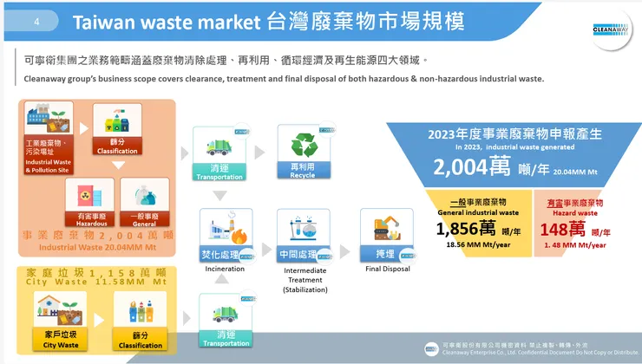Click the '1,856萬' general waste figure
Viewport: 642px width, 364px height.
[x=466, y=229]
